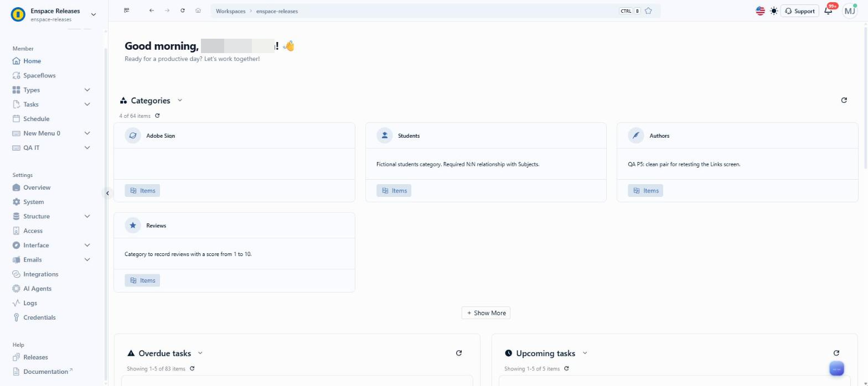Open notifications bell with 99+ badge
Image resolution: width=868 pixels, height=386 pixels.
(829, 10)
